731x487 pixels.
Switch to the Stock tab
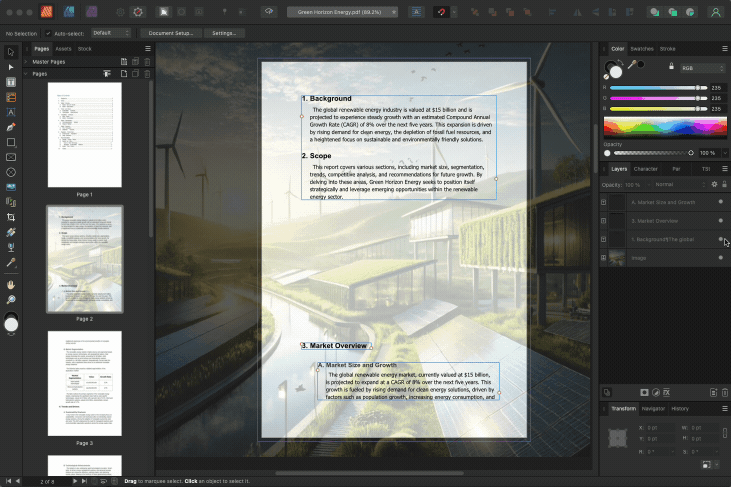tap(84, 48)
